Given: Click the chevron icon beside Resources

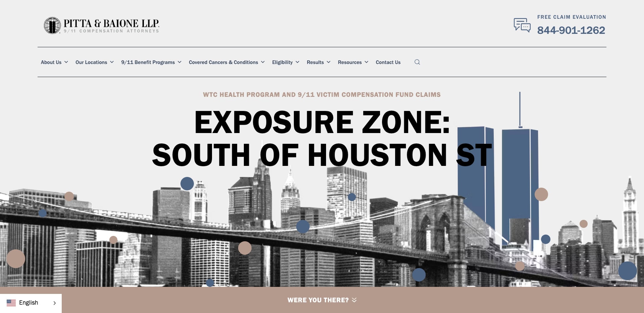Looking at the screenshot, I should click(x=366, y=62).
